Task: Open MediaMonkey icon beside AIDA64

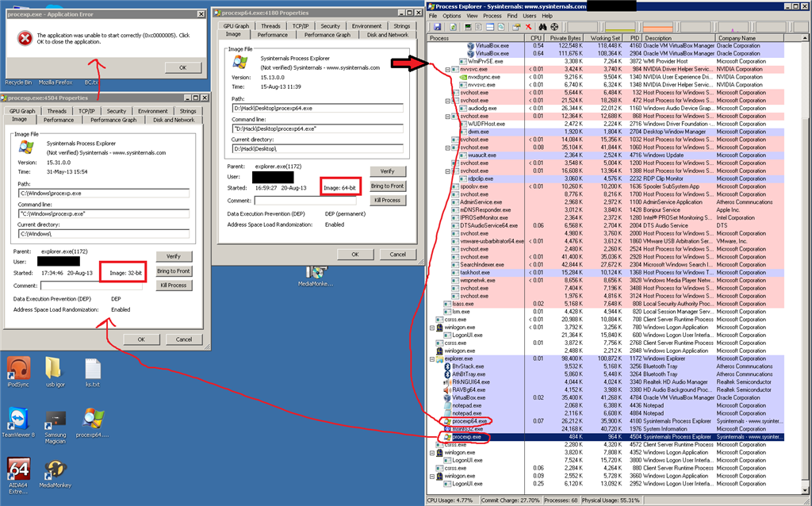Action: click(x=56, y=470)
